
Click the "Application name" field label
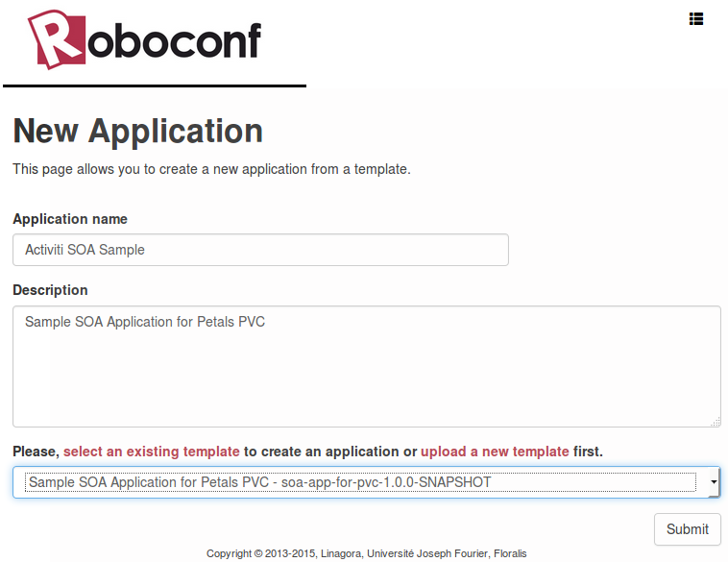pyautogui.click(x=70, y=219)
